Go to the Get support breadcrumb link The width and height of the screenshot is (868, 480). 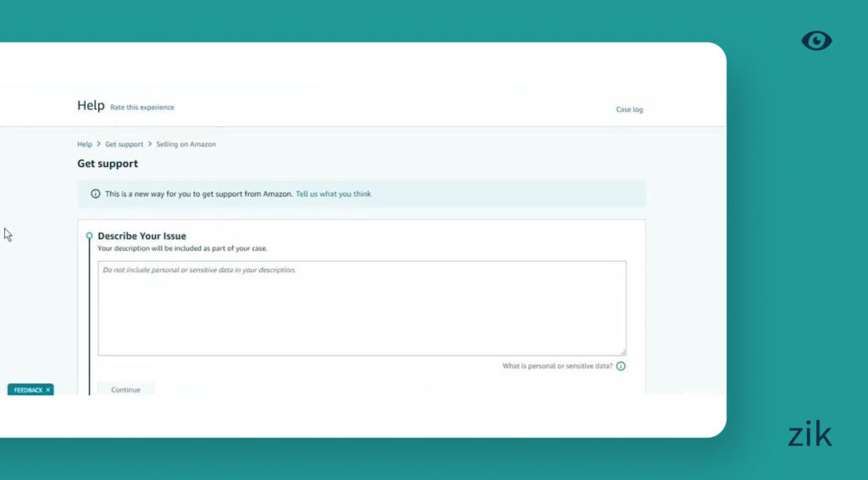point(124,144)
